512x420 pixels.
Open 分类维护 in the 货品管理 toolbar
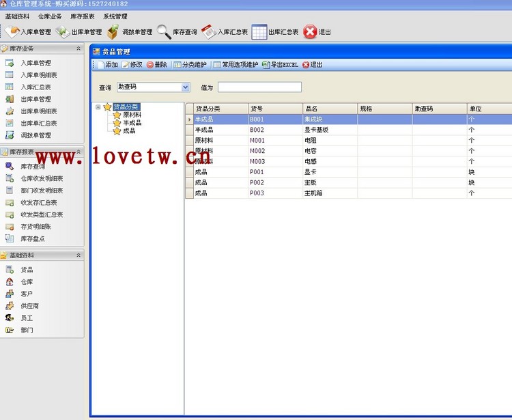(190, 65)
